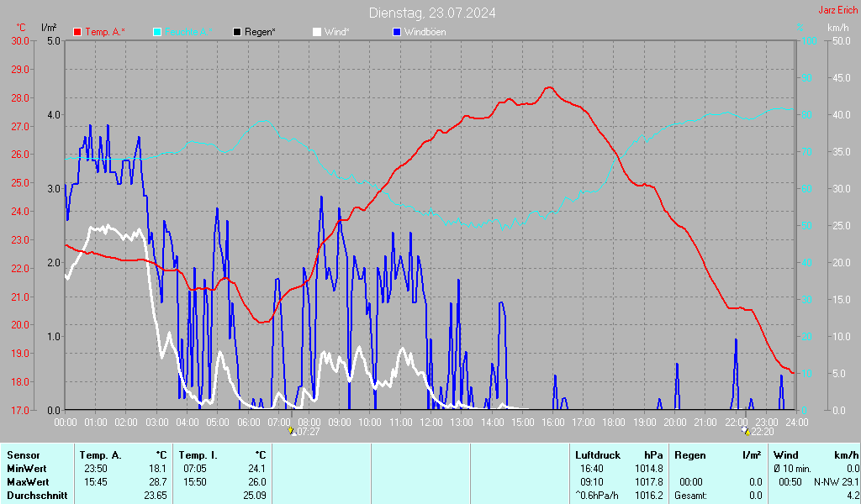Select the black Regen legend swatch
Screen dimensions: 861x504
[x=237, y=33]
